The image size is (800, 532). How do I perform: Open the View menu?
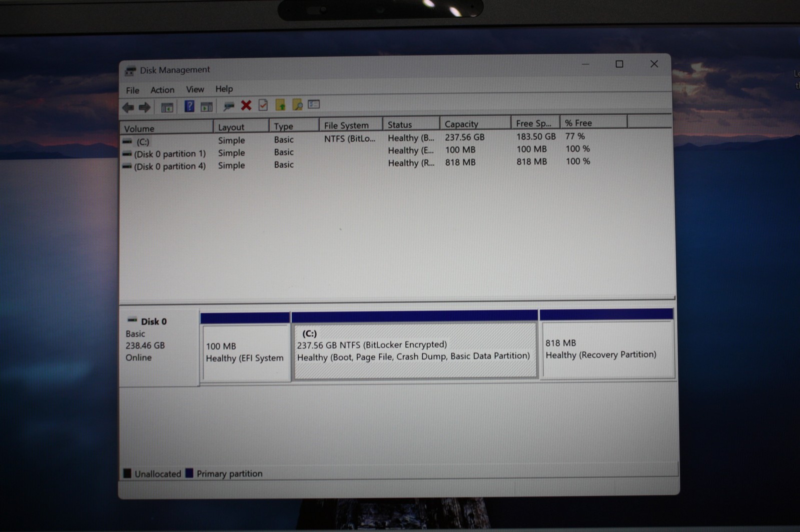pyautogui.click(x=195, y=89)
